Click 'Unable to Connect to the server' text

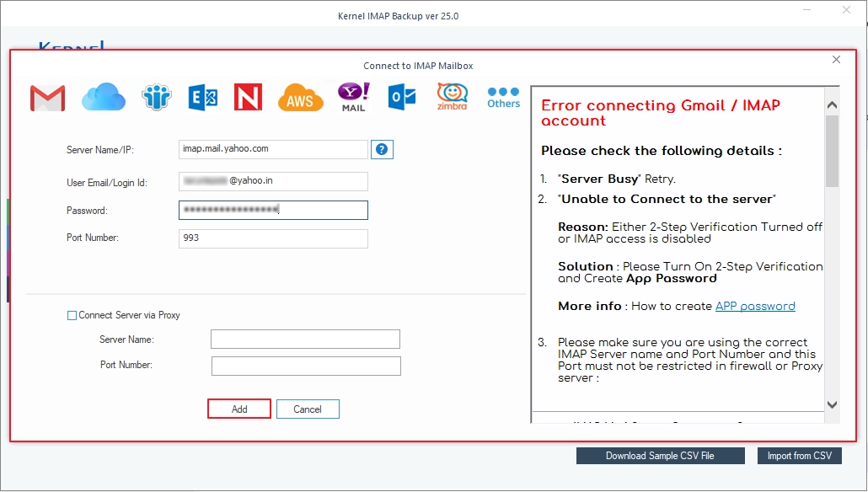coord(667,199)
